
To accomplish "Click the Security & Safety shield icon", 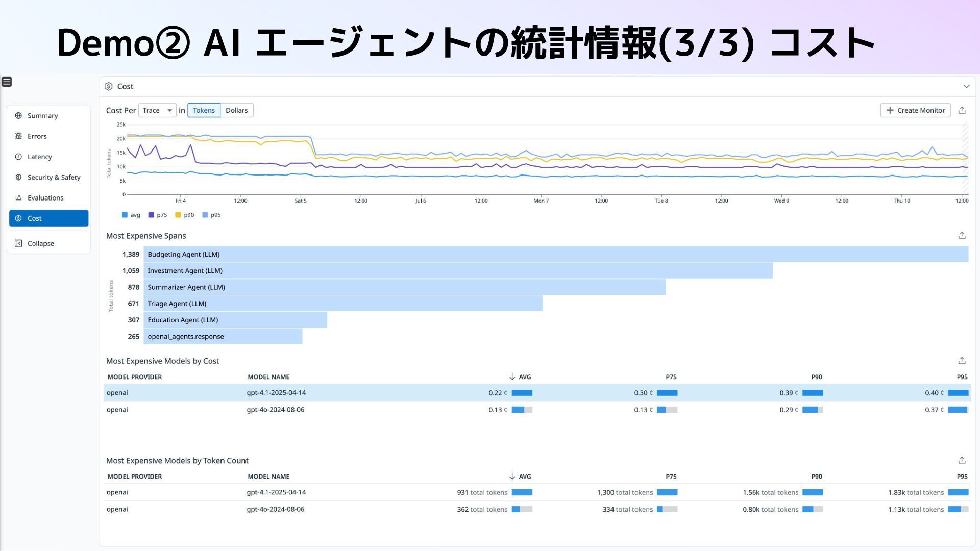I will pos(18,177).
